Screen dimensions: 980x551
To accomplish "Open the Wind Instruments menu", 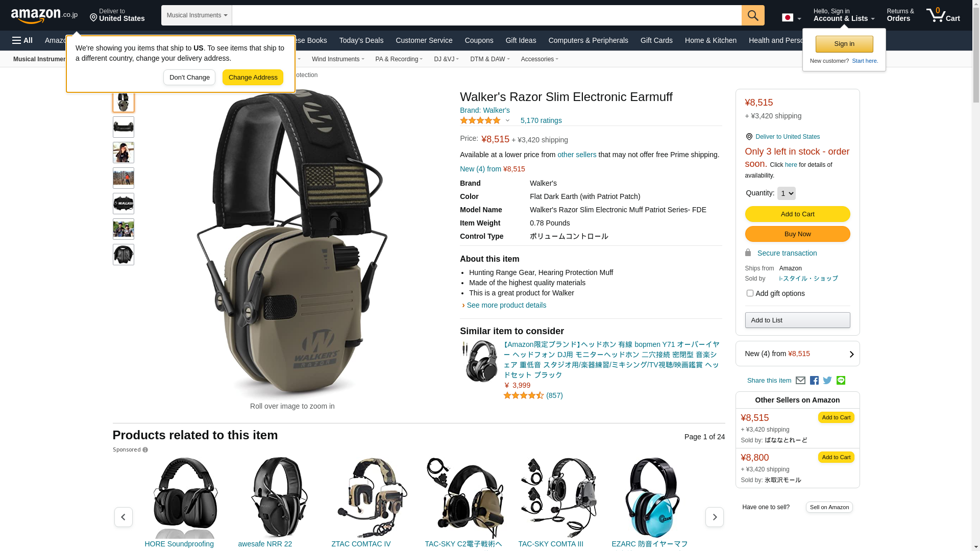I will (x=338, y=59).
